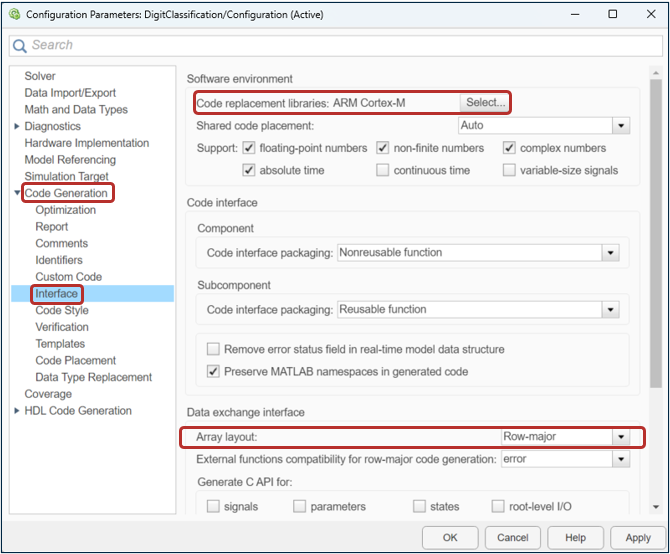Click the search magnifier icon
This screenshot has width=670, height=554.
(20, 45)
